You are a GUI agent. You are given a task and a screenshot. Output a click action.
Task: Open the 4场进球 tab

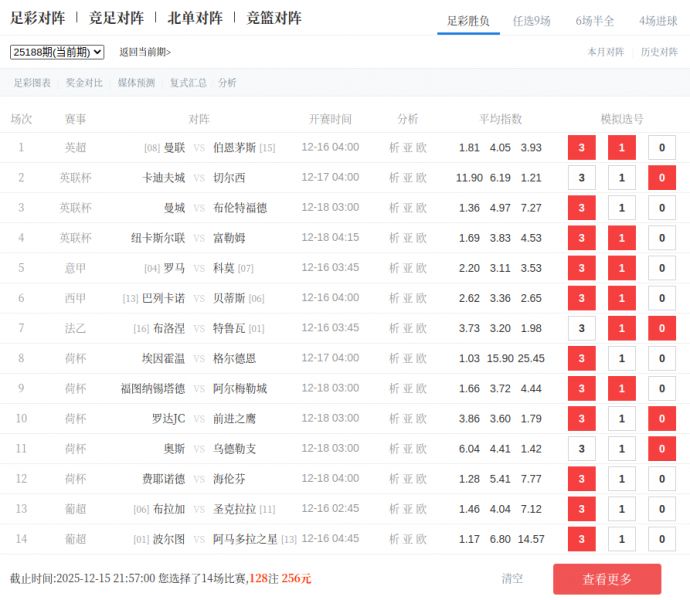point(658,20)
